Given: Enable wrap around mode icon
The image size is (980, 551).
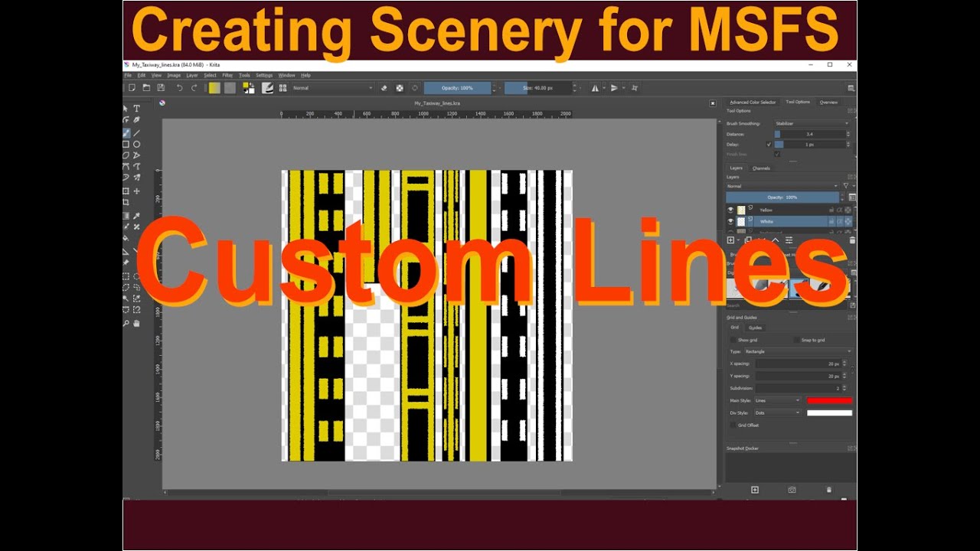Looking at the screenshot, I should (x=634, y=88).
